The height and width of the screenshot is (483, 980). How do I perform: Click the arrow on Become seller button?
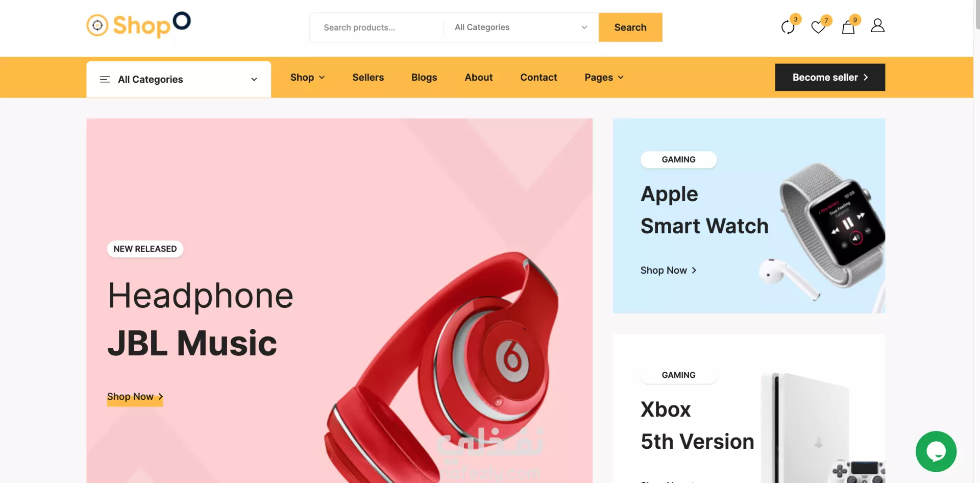866,77
